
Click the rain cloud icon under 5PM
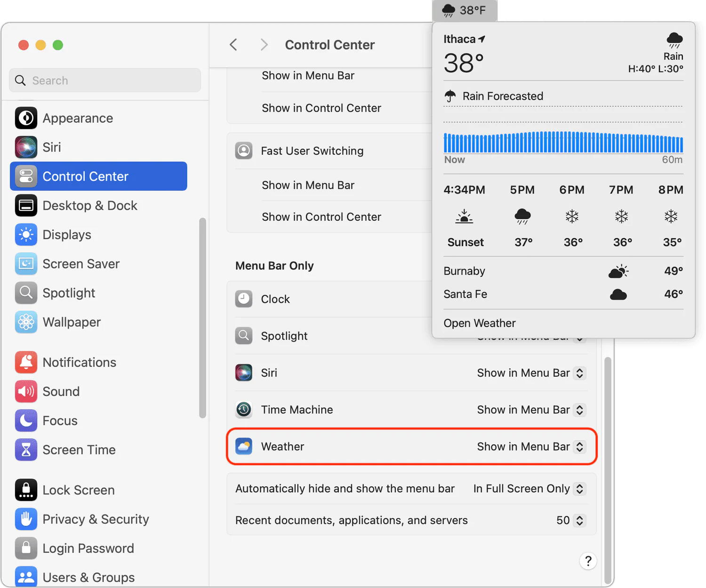click(x=522, y=217)
